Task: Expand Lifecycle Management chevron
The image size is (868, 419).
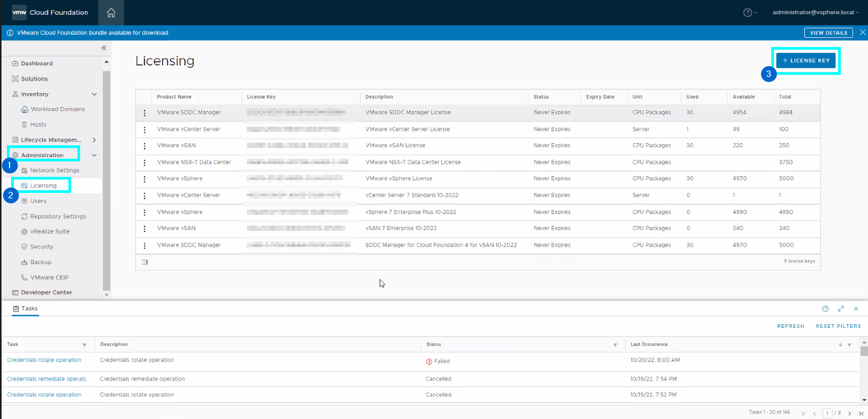Action: point(95,140)
